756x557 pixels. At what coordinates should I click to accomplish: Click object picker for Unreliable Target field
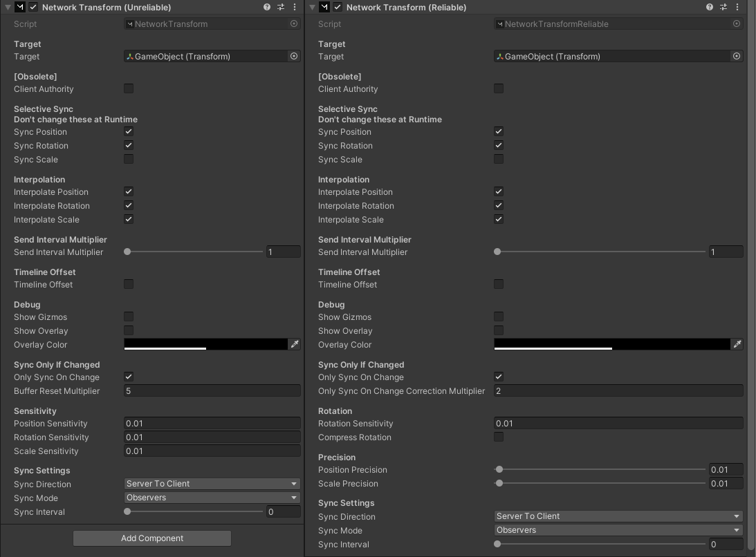tap(294, 57)
